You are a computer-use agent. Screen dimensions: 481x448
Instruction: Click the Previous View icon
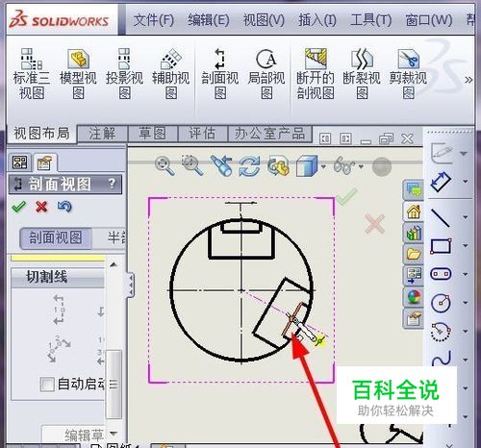pyautogui.click(x=222, y=165)
